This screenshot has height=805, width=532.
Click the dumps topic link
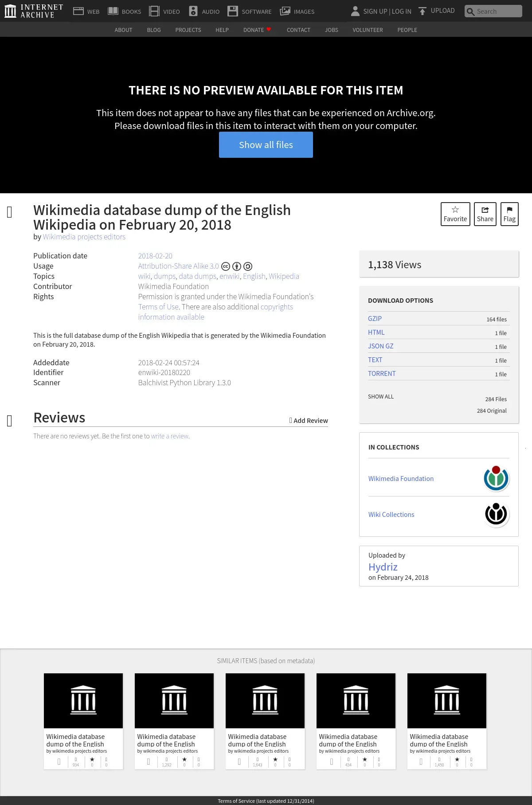tap(164, 276)
